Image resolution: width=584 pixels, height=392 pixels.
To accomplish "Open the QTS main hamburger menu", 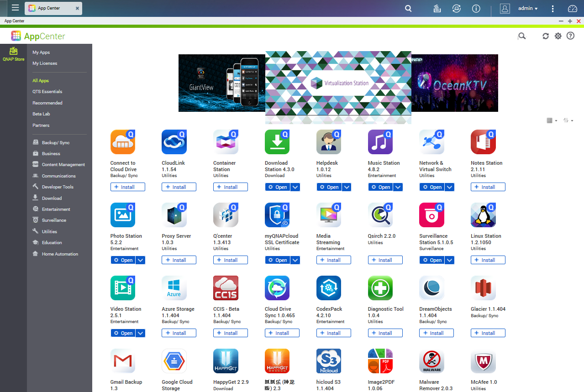I will [16, 8].
